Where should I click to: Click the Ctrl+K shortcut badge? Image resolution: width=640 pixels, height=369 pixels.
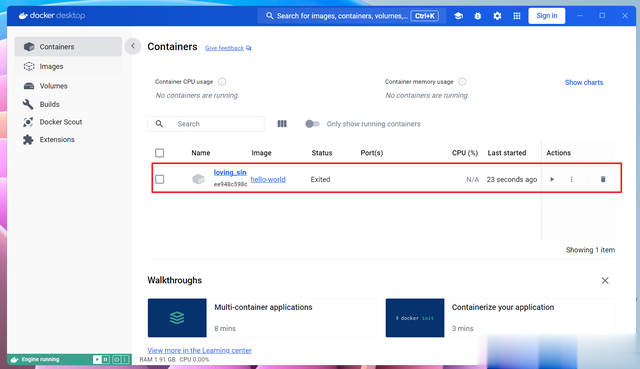pyautogui.click(x=424, y=16)
